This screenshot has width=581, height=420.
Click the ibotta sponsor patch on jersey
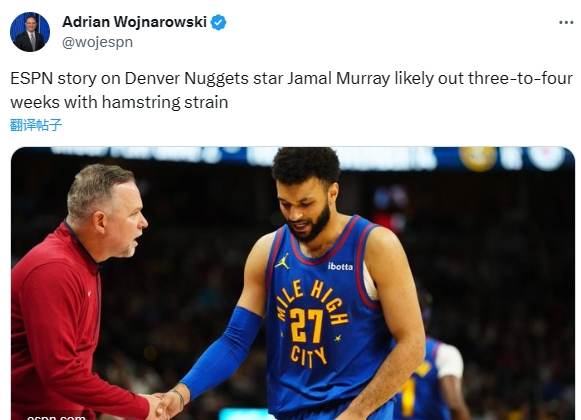click(340, 266)
